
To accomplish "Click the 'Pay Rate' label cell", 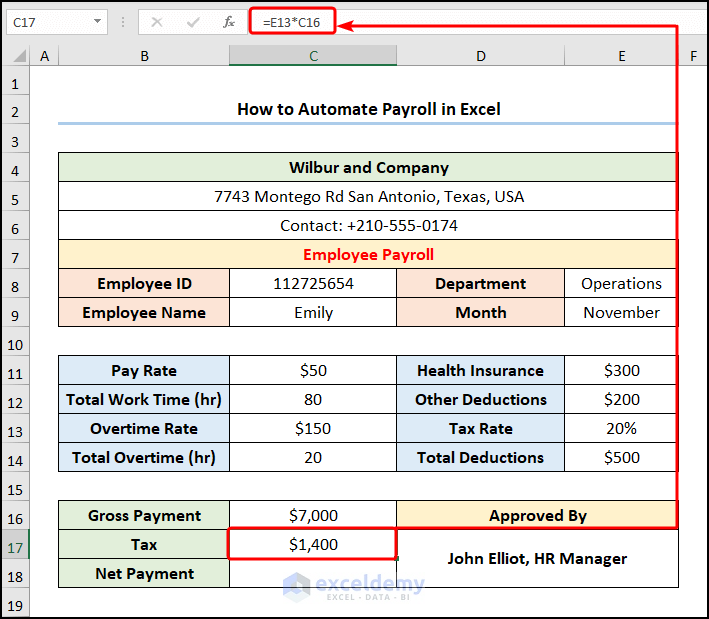I will click(144, 370).
